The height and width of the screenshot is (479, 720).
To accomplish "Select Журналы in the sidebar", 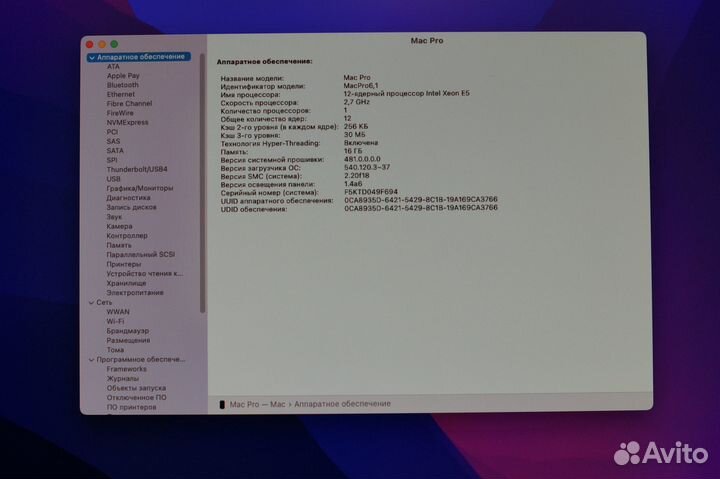I will 122,378.
